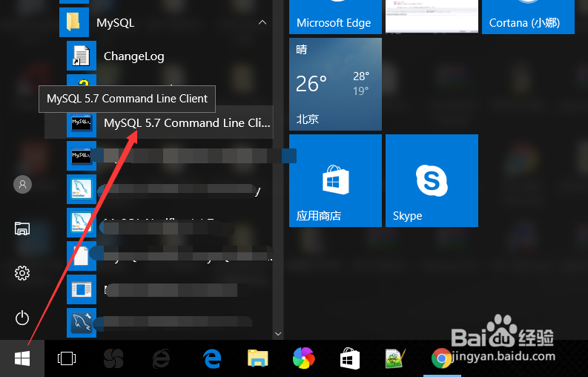Click the app list scroll down arrow
Screen dimensions: 588x377
pos(278,333)
